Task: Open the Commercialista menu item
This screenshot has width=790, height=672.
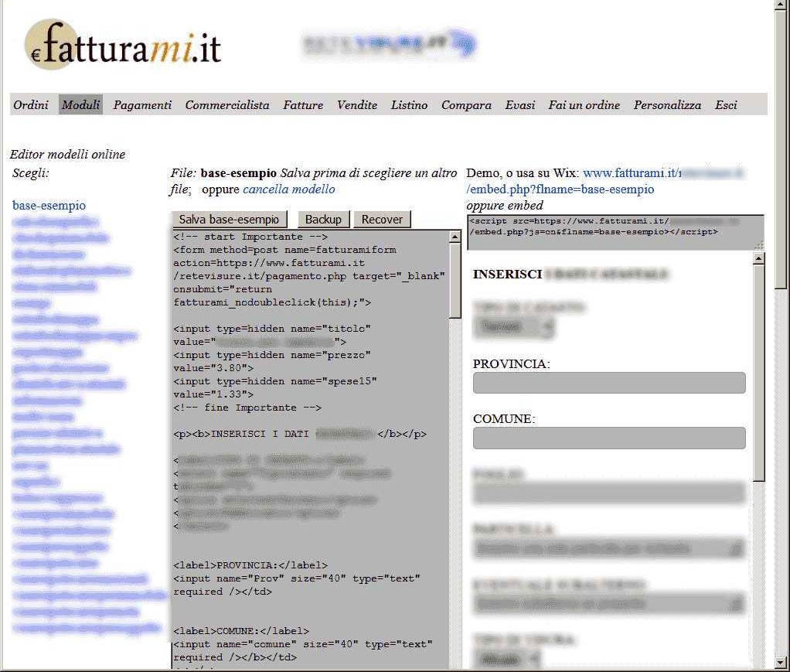Action: (x=227, y=105)
